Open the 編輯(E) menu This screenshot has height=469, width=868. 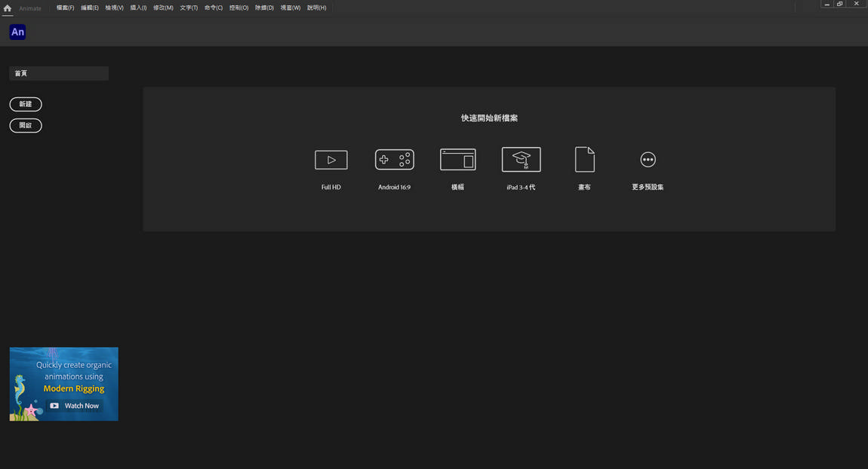pos(90,8)
